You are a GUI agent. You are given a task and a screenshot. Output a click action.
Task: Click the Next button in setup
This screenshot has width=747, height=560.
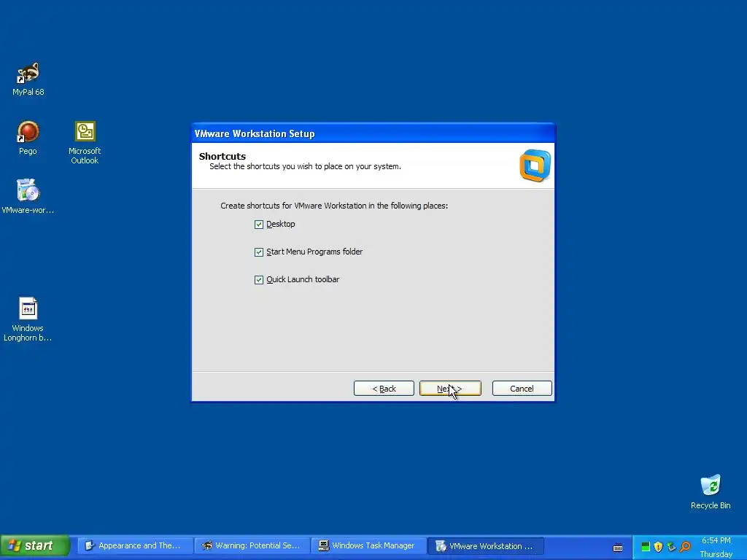click(450, 389)
